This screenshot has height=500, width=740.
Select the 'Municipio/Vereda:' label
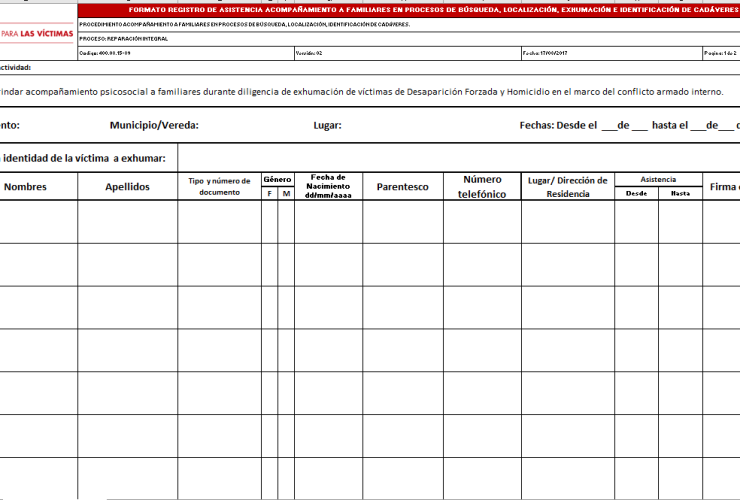point(154,125)
